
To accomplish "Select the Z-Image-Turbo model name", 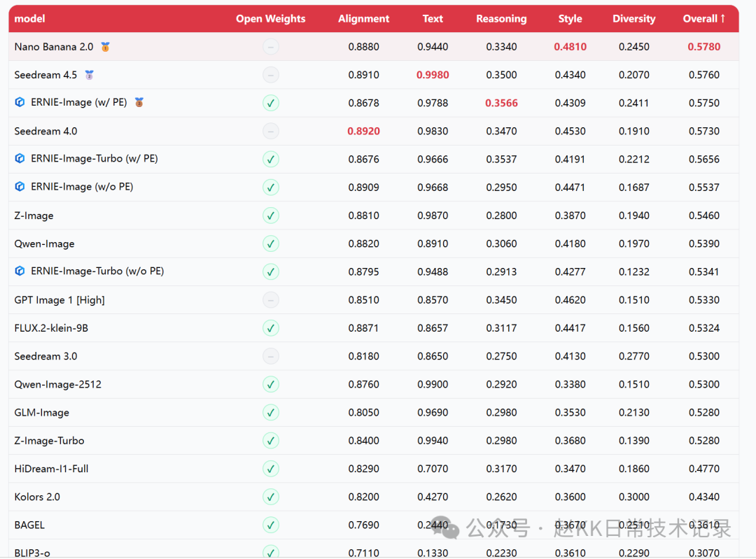I will [x=49, y=441].
